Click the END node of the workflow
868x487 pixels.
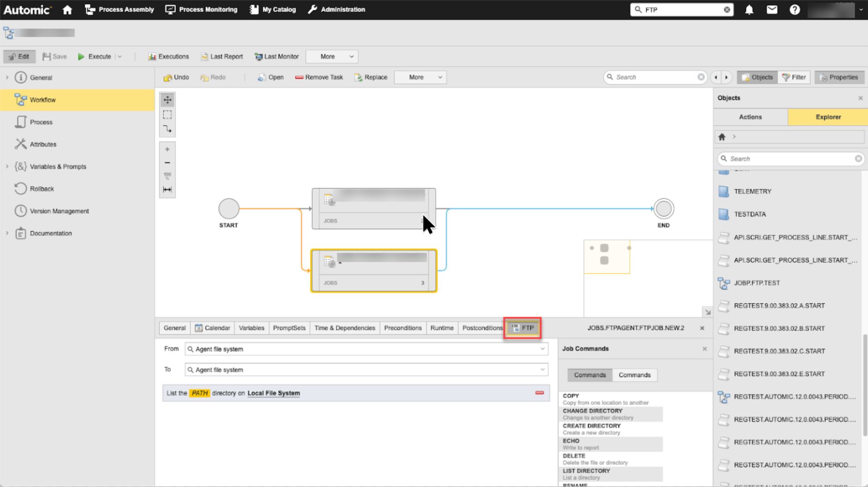coord(664,208)
